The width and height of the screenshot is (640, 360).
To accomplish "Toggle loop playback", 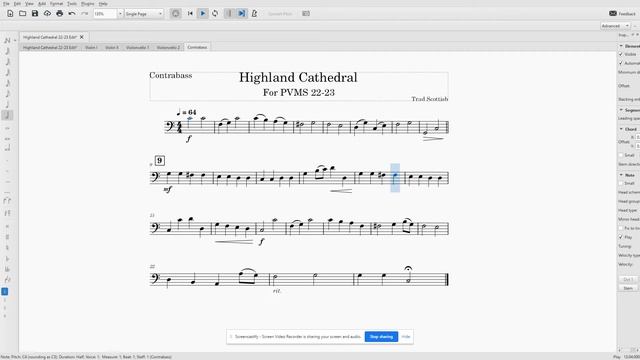I will click(215, 13).
